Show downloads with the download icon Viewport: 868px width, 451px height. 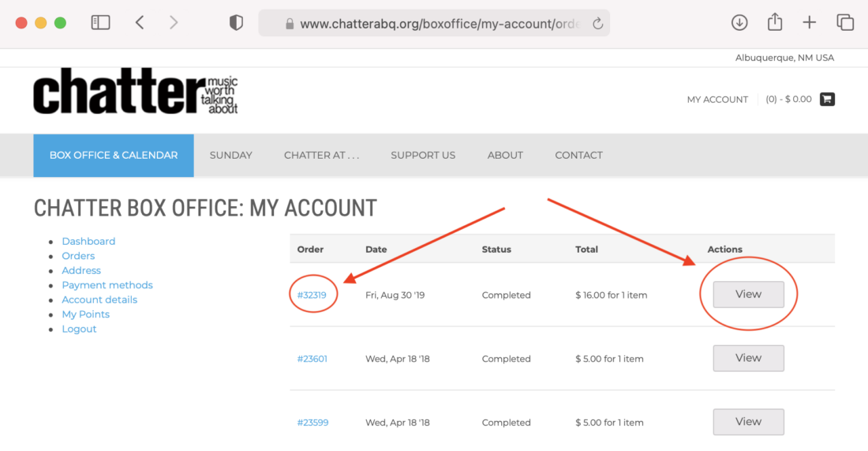click(739, 23)
